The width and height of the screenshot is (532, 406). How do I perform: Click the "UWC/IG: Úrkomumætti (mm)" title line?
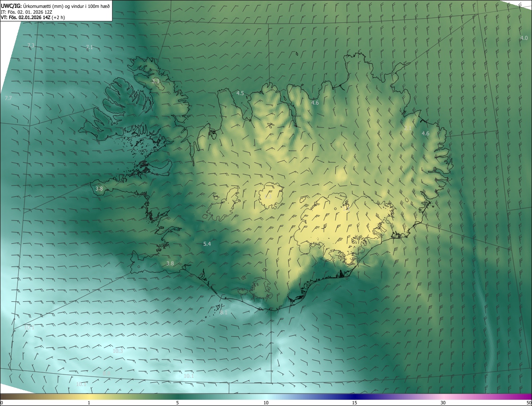(x=55, y=6)
